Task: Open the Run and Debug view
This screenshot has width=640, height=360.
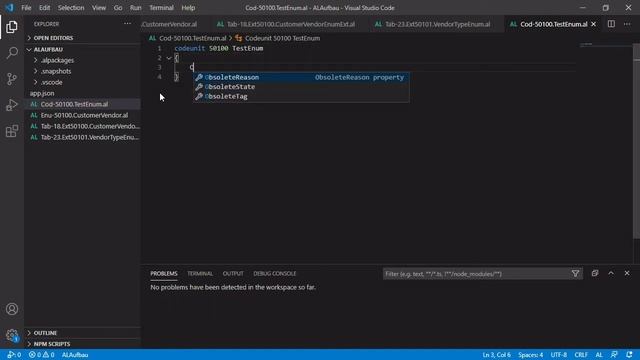Action: point(12,105)
